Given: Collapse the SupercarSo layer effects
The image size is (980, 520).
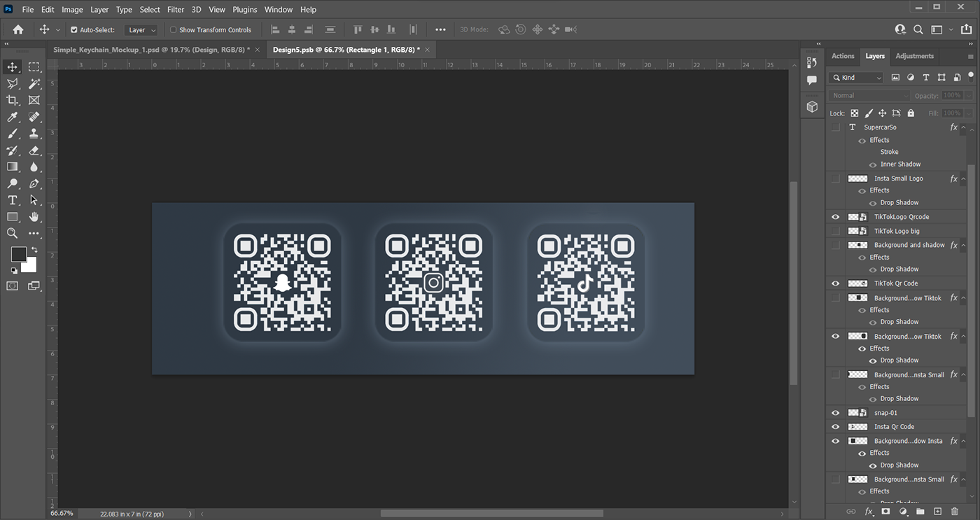Looking at the screenshot, I should (963, 127).
